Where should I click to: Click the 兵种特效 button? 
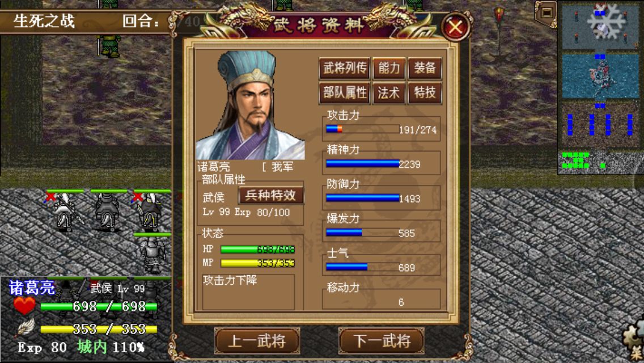tap(270, 195)
